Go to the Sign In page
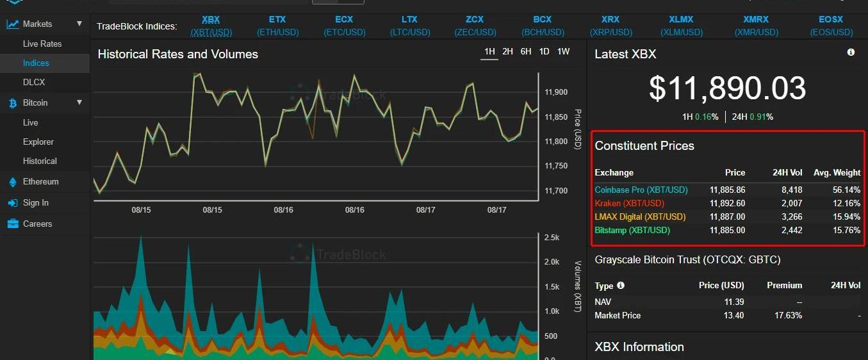The width and height of the screenshot is (868, 360). pos(36,202)
